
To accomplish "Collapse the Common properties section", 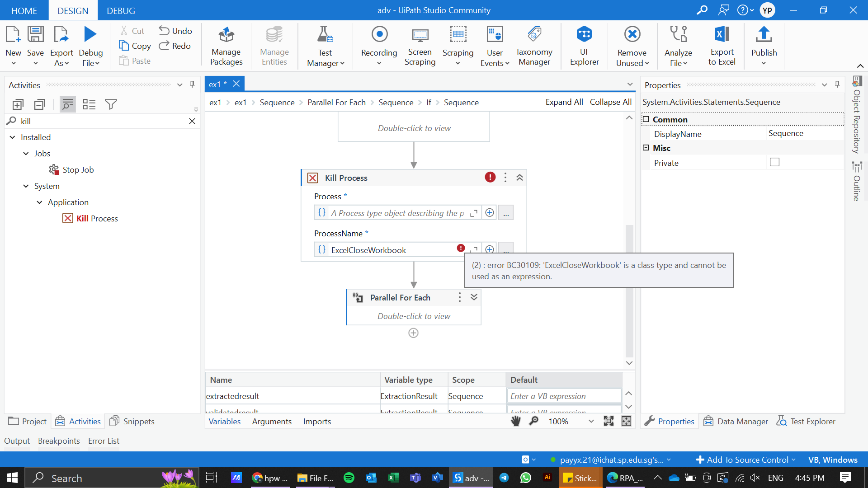I will tap(646, 119).
